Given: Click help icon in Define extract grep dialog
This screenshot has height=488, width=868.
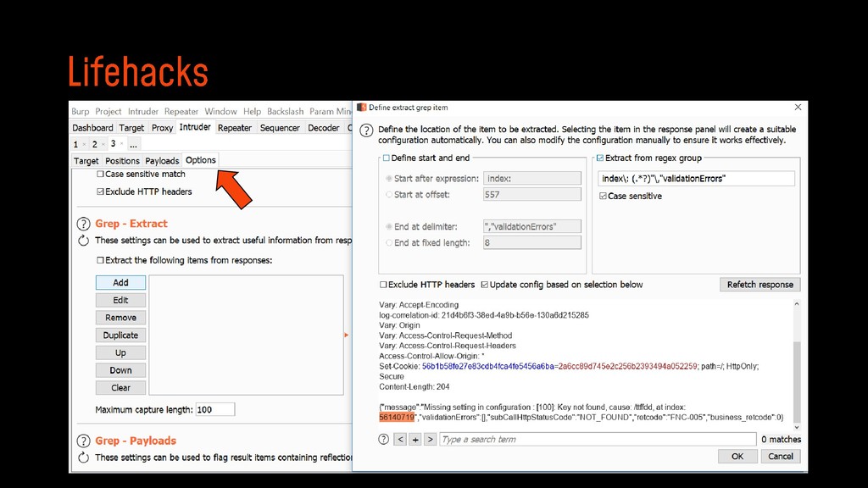Looking at the screenshot, I should (x=366, y=130).
